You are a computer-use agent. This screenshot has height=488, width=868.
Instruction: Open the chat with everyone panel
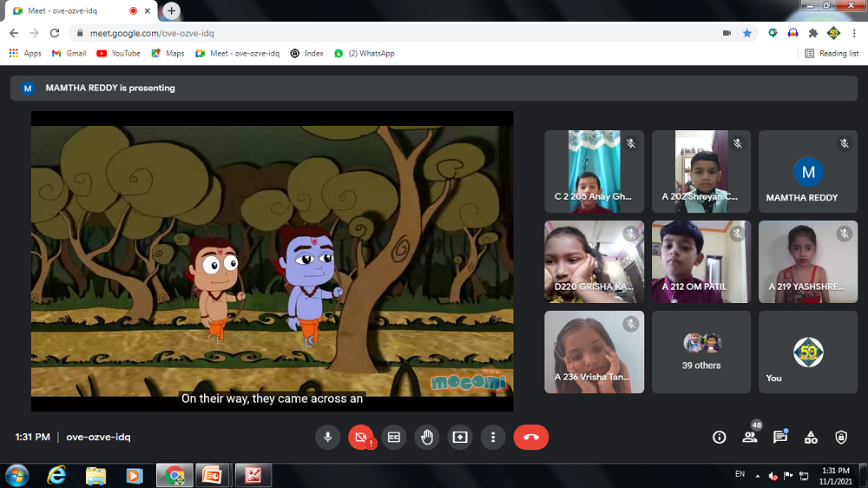click(779, 438)
